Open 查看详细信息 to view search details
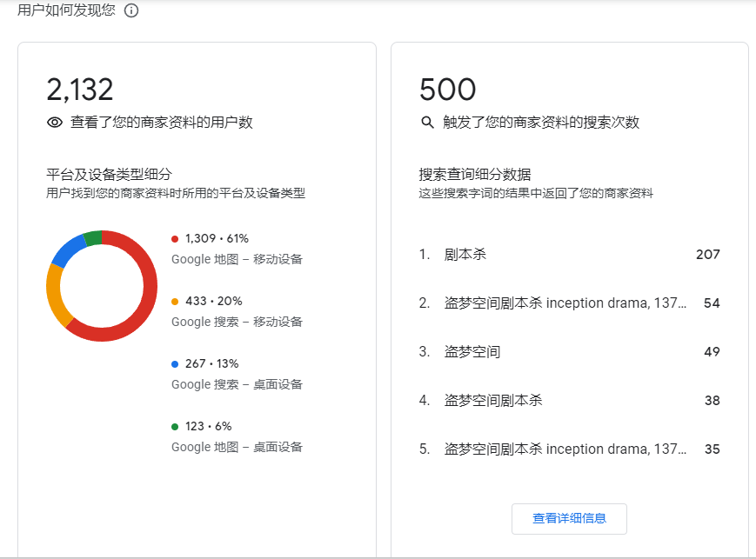Screen dimensions: 756x559 [569, 519]
